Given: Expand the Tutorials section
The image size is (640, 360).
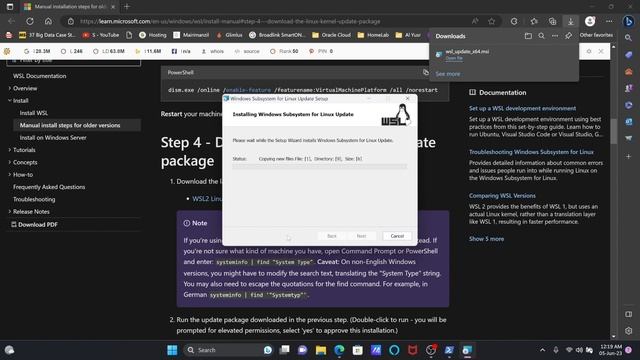Looking at the screenshot, I should tap(10, 150).
